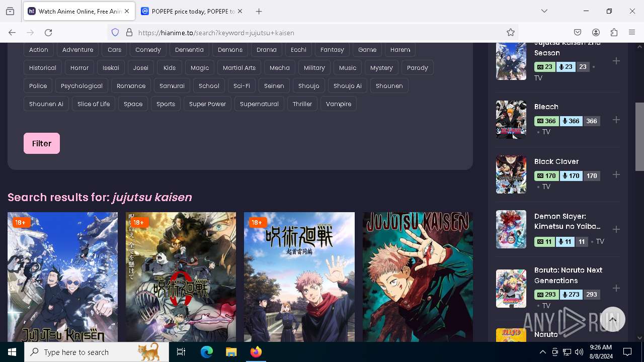Toggle the Comedy genre filter

point(148,50)
